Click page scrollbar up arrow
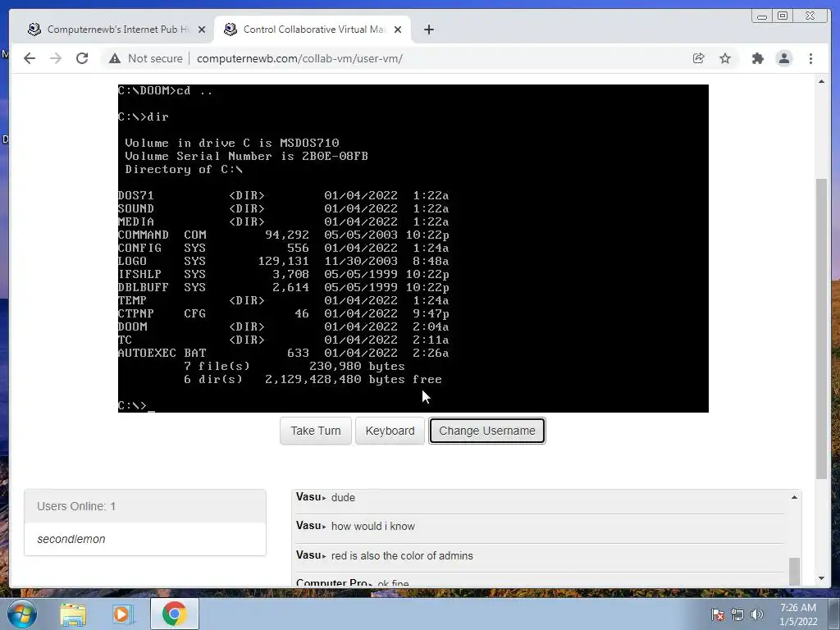This screenshot has height=630, width=840. point(821,81)
